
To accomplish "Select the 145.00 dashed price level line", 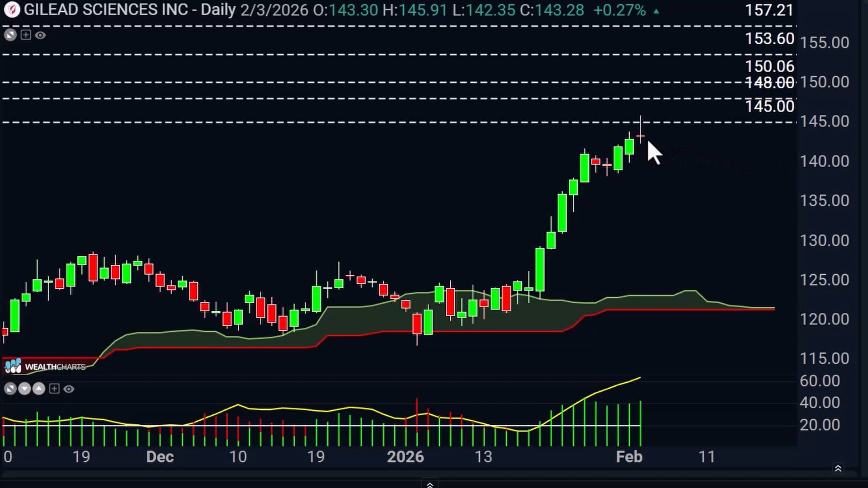I will tap(398, 122).
